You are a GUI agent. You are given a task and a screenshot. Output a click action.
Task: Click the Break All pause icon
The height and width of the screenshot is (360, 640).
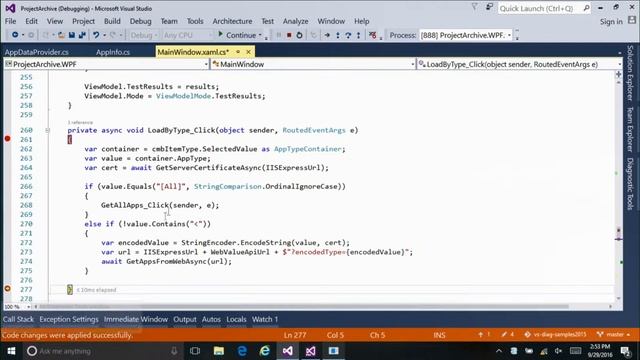pos(279,35)
